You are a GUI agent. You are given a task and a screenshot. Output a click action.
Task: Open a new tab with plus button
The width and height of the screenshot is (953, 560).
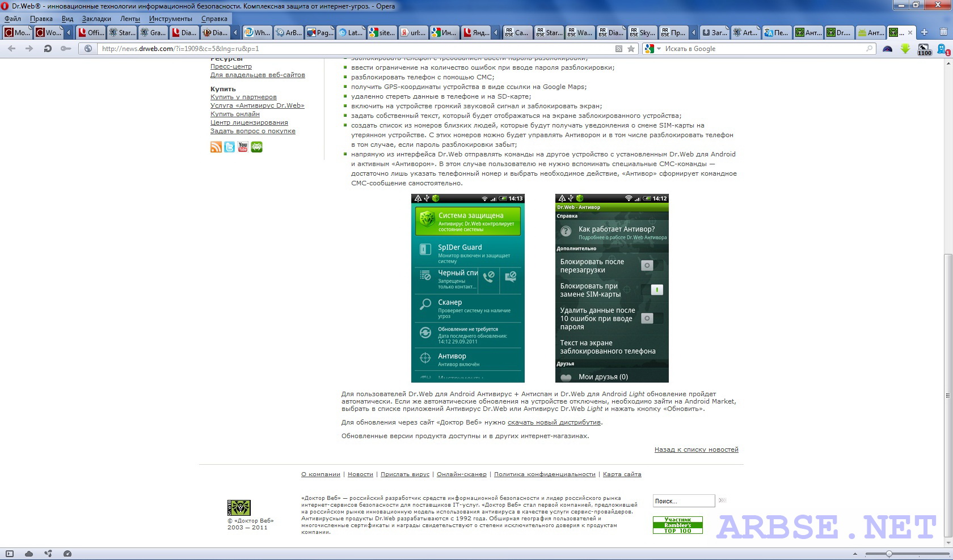click(925, 32)
